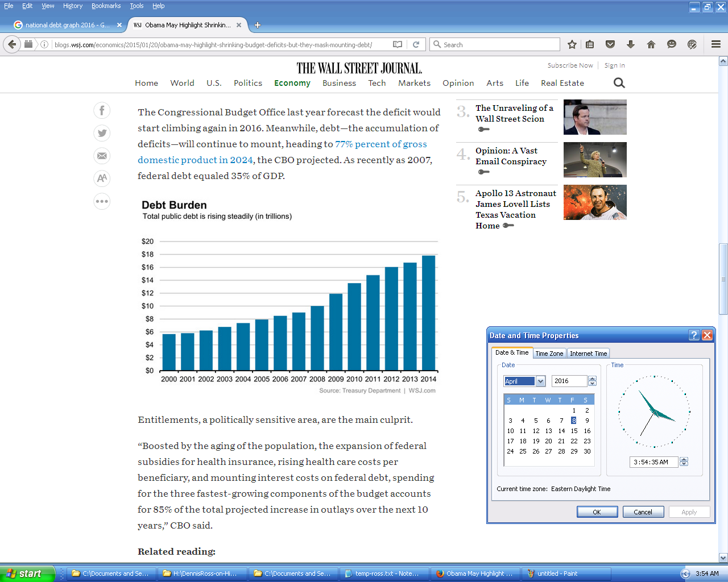
Task: Open WSJ site search magnifier
Action: [x=619, y=83]
